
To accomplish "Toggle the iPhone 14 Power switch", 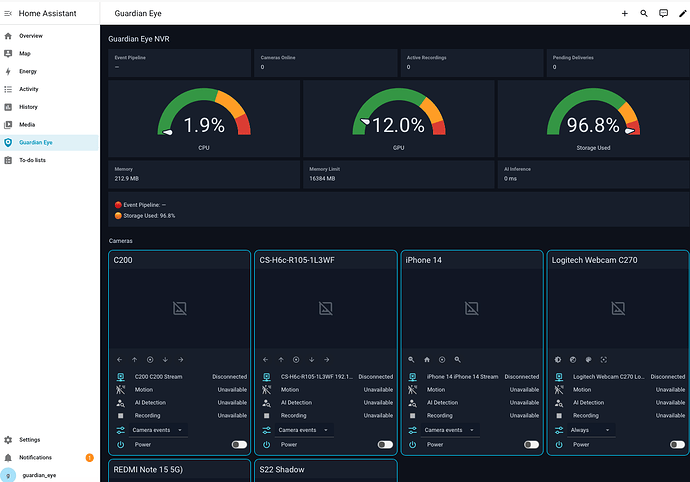I will pyautogui.click(x=531, y=445).
